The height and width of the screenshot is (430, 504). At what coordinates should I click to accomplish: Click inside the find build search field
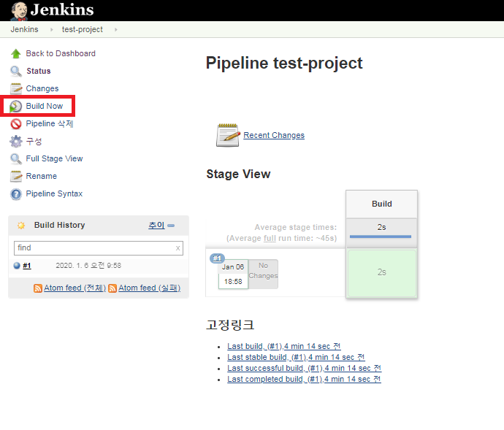(x=99, y=248)
